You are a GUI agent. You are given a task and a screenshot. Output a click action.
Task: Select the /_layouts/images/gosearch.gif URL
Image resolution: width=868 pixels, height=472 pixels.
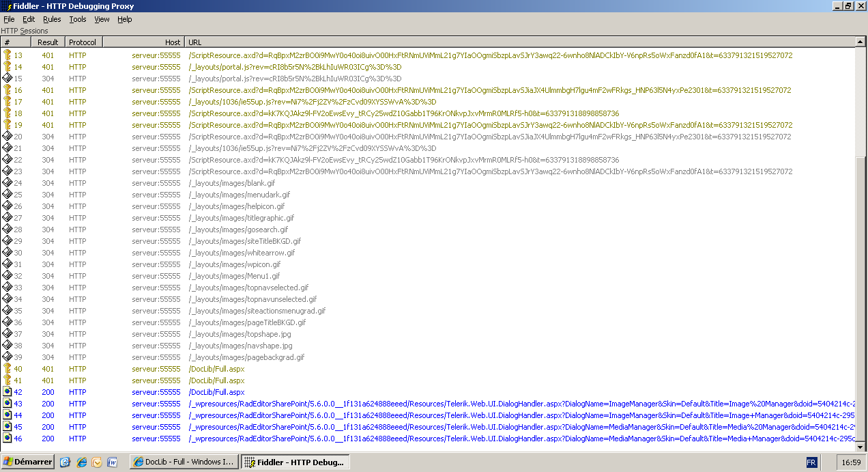click(x=238, y=230)
